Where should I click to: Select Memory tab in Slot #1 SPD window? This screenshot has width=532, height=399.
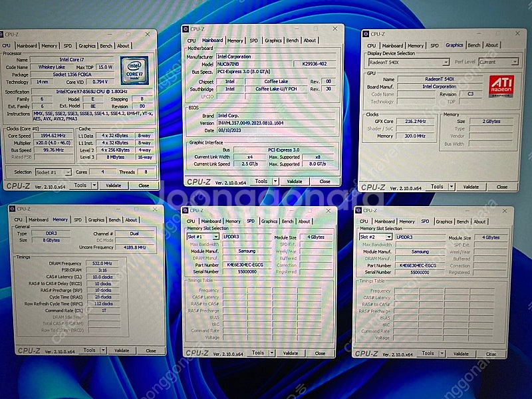[233, 221]
